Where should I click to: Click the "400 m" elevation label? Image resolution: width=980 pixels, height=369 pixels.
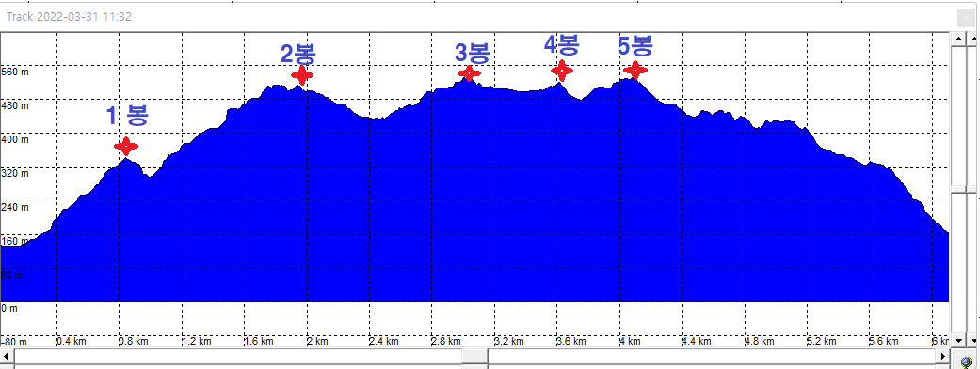15,139
